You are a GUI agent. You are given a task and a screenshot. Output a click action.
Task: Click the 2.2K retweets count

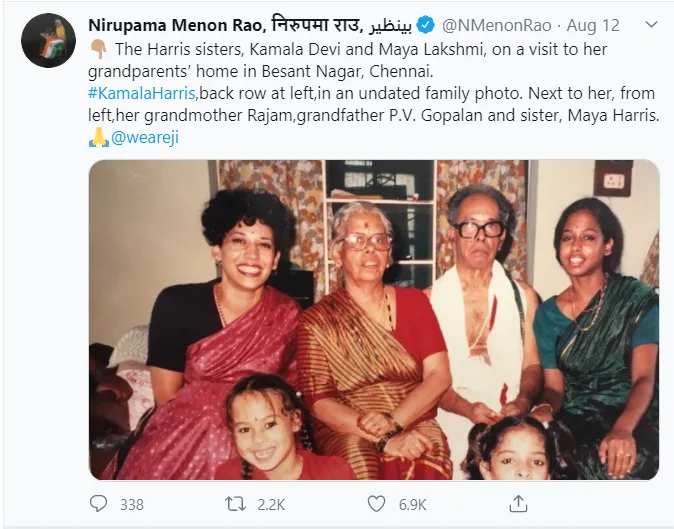270,504
